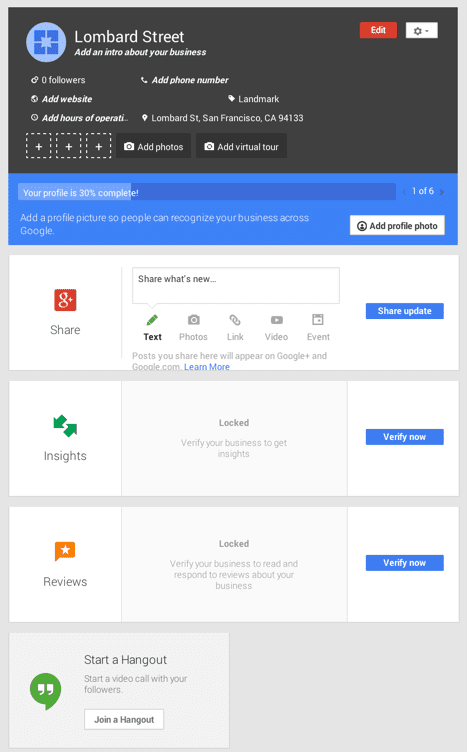Switch to the Event post tab label
This screenshot has width=467, height=752.
(x=318, y=337)
